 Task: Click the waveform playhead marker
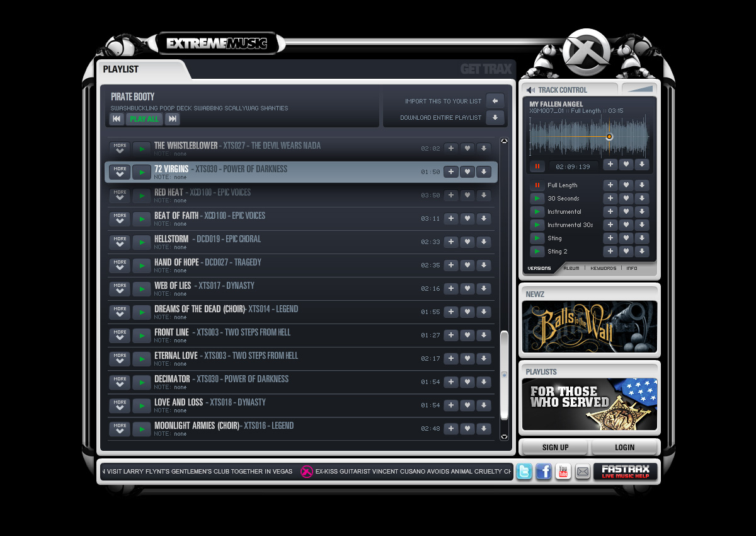tap(609, 137)
